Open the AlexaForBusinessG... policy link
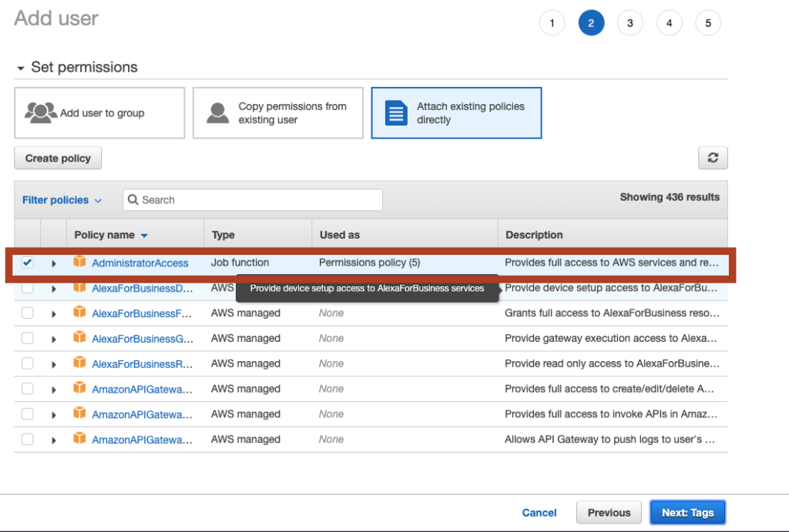Image resolution: width=789 pixels, height=532 pixels. [143, 339]
